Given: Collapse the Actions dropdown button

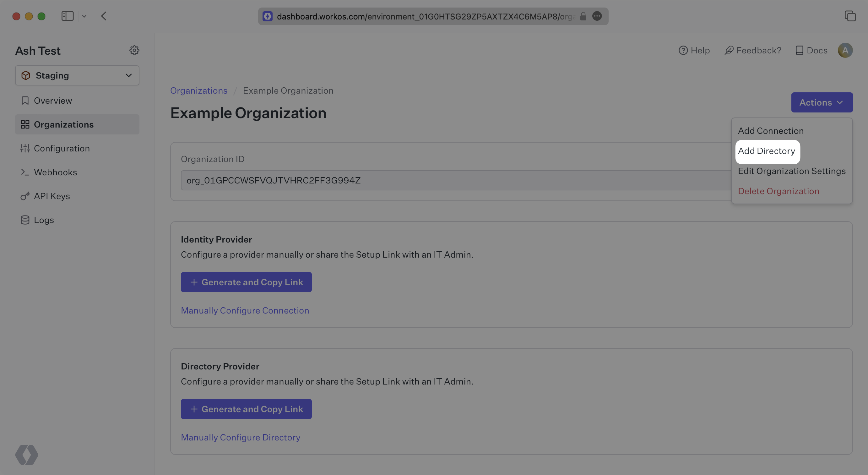Looking at the screenshot, I should (822, 102).
